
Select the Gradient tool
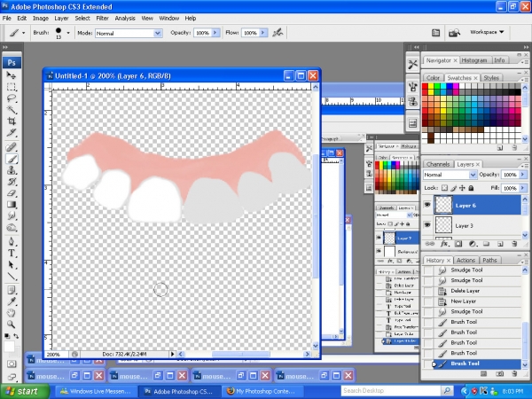pos(12,205)
